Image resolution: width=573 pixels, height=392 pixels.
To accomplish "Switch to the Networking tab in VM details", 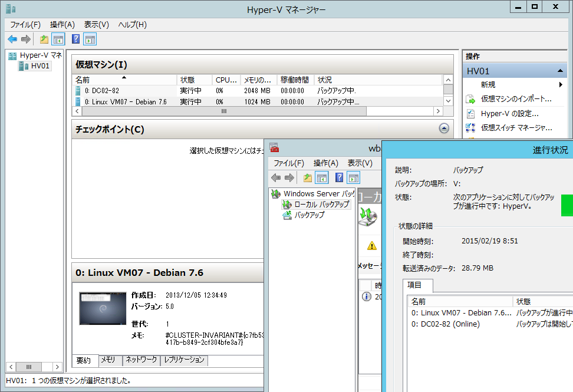I will pos(141,360).
